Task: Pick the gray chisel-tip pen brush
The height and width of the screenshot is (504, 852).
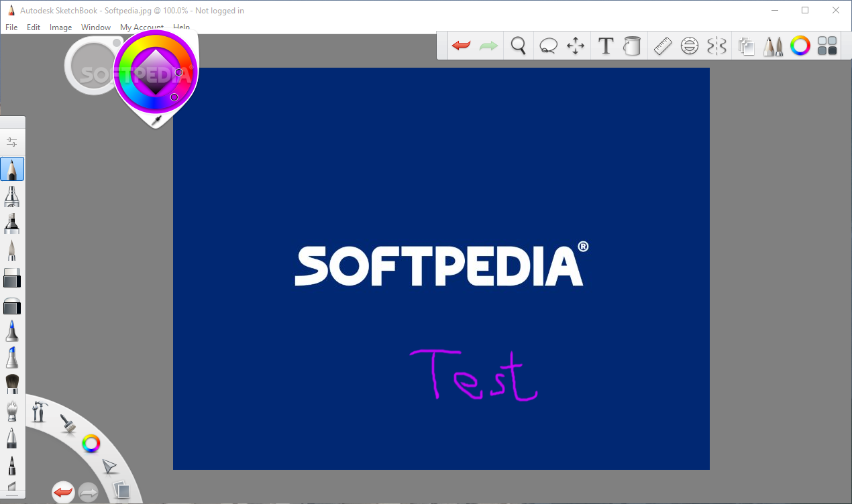Action: [12, 251]
